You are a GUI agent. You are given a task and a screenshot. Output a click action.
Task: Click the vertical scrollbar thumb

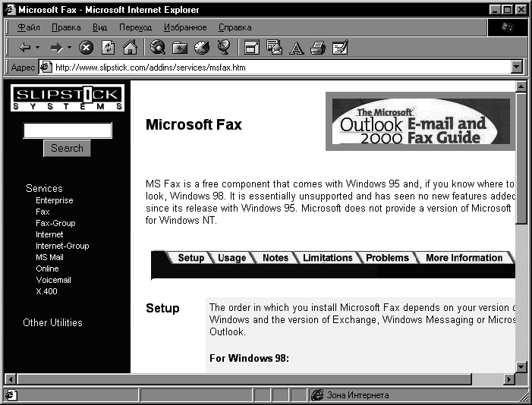pyautogui.click(x=521, y=158)
